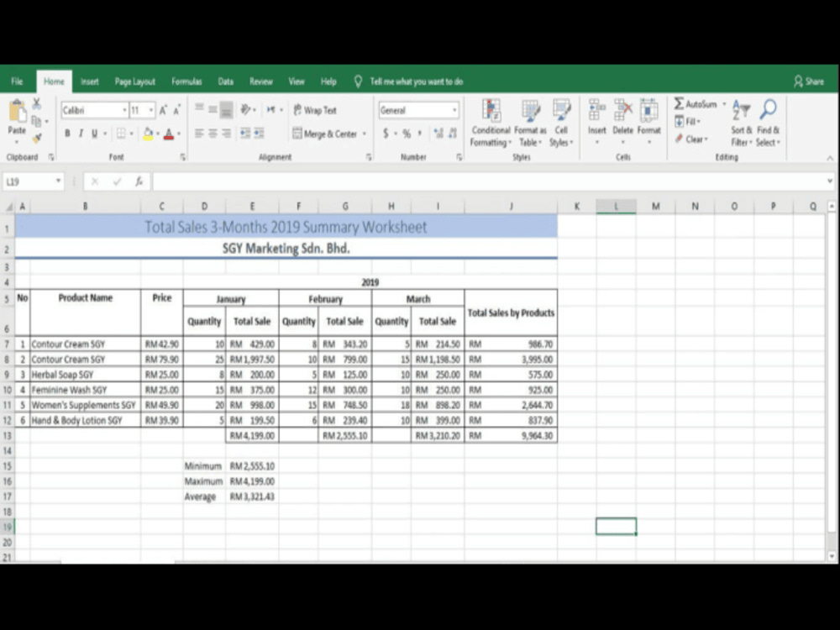Align cell text to the right
Screen dimensions: 840x630
tap(227, 134)
